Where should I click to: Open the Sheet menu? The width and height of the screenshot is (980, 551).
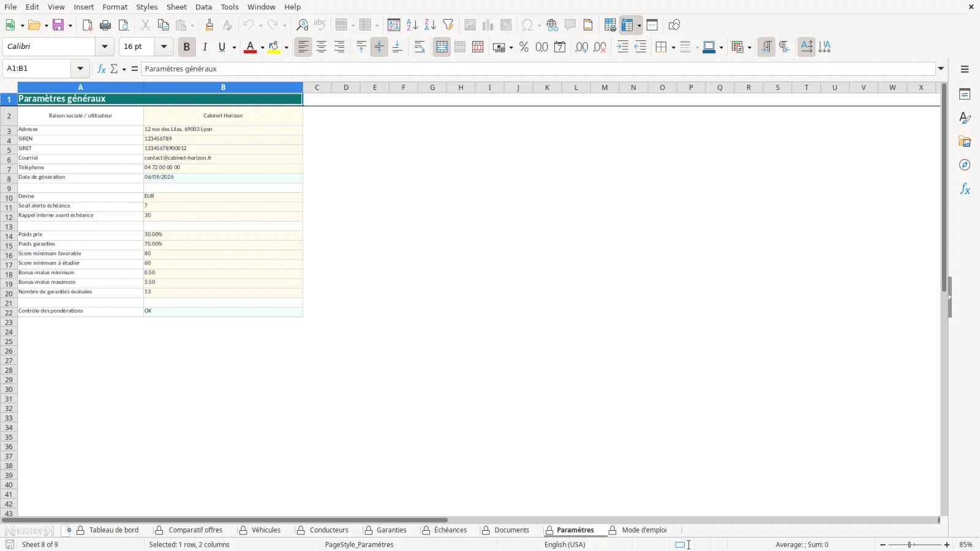176,7
